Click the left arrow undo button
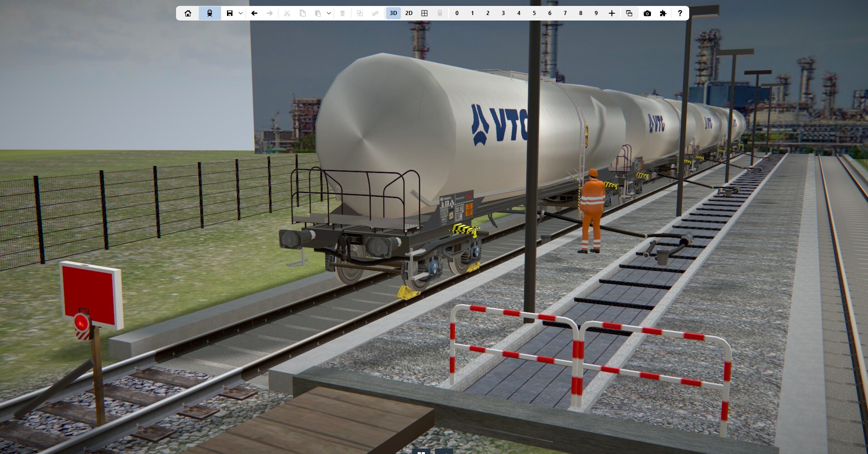The image size is (868, 454). [254, 13]
